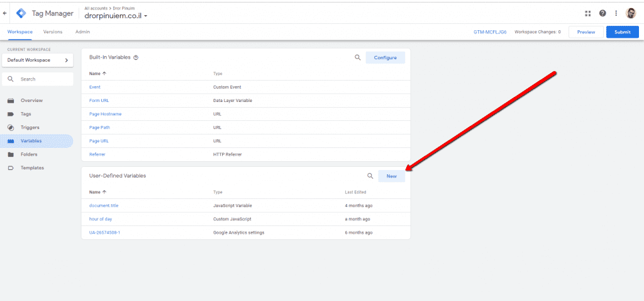Click the New variable button

[391, 176]
